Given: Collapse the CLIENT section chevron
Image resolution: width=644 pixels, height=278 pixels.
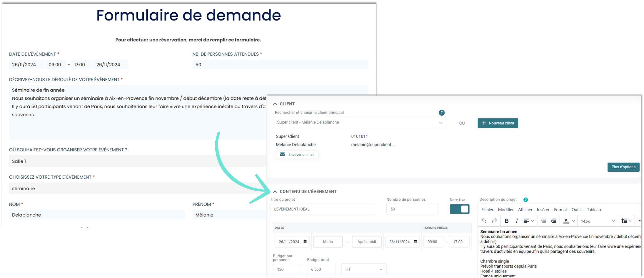Looking at the screenshot, I should tap(275, 104).
